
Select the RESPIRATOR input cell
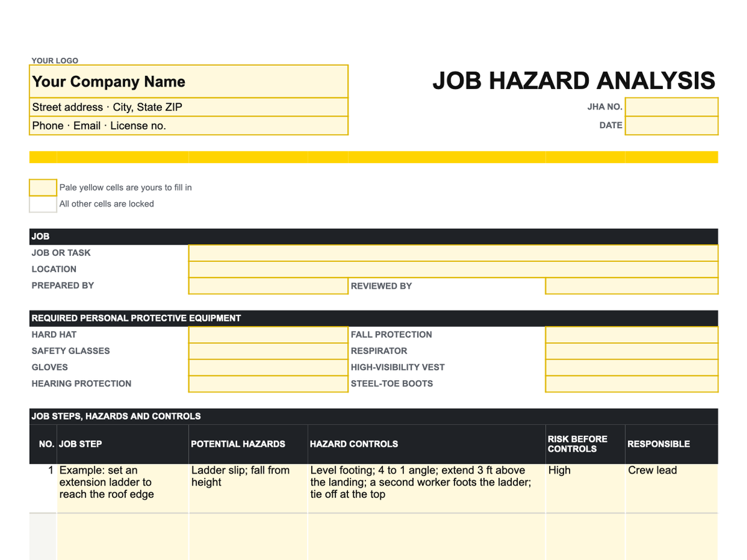(632, 351)
